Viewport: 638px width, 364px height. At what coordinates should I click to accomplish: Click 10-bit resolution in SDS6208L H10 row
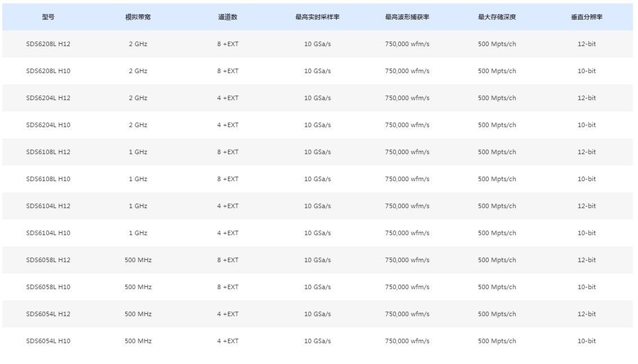[x=587, y=71]
